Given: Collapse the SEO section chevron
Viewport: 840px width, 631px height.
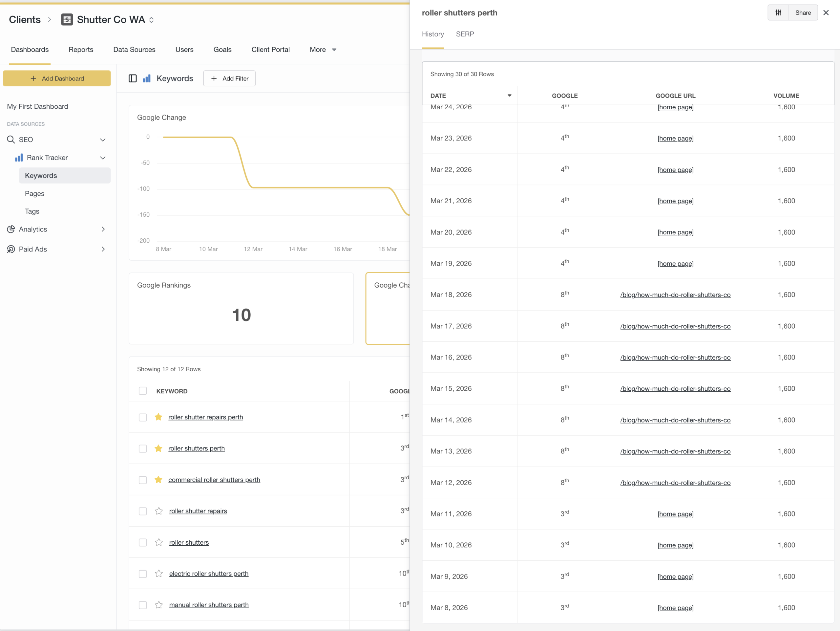Looking at the screenshot, I should (102, 140).
